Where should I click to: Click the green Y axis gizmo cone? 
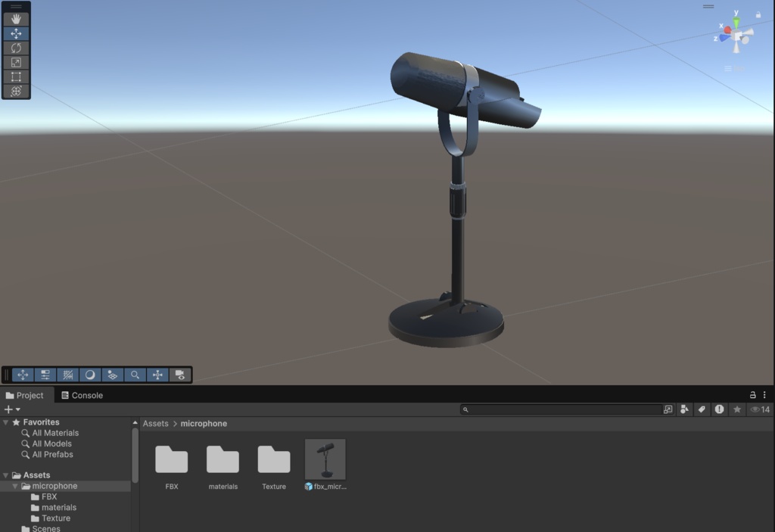point(736,22)
